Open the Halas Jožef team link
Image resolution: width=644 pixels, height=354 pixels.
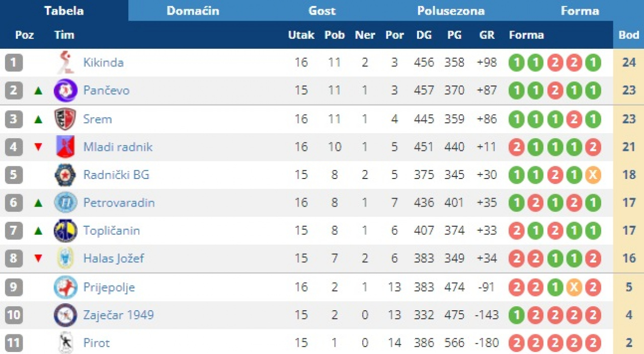point(114,258)
